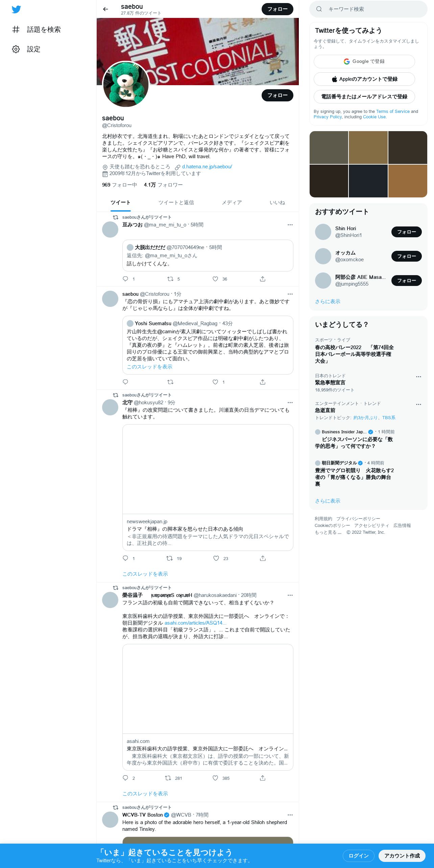Screen dimensions: 434x868
Task: Share 榮谷温子's tweet
Action: click(263, 778)
